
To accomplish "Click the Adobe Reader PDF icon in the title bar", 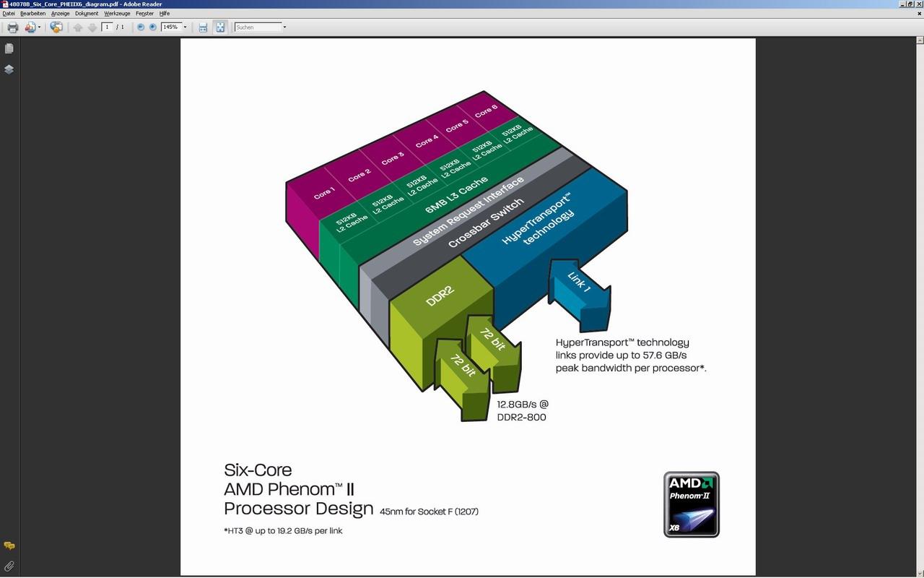I will pos(4,4).
